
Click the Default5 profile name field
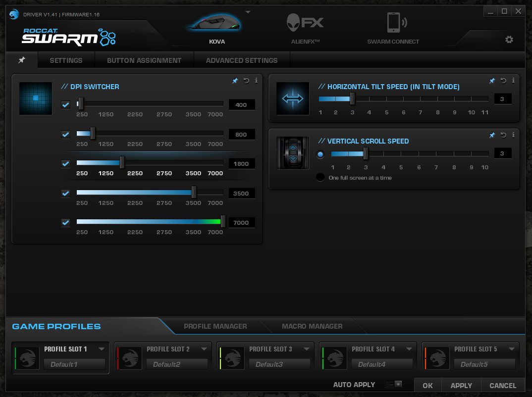[484, 364]
